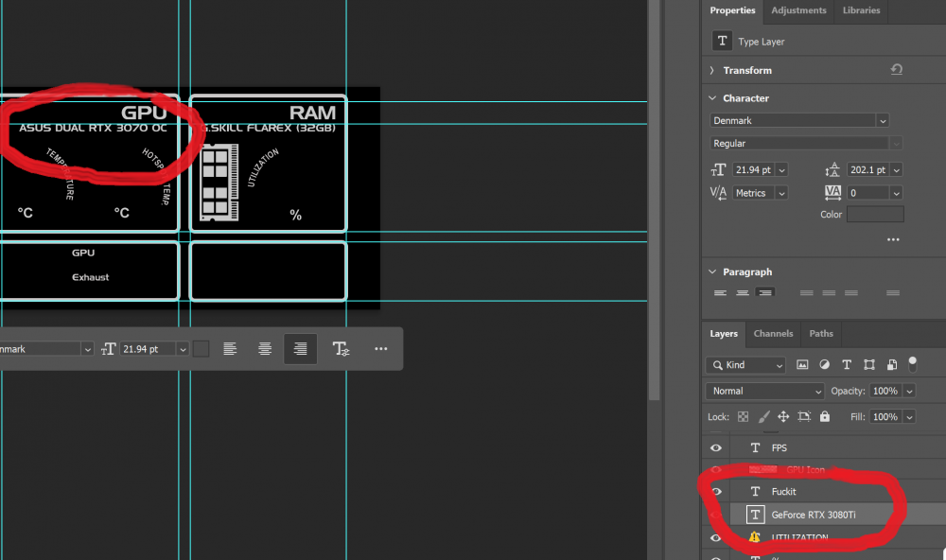The height and width of the screenshot is (560, 946).
Task: Lock image pixels brush icon
Action: [763, 416]
